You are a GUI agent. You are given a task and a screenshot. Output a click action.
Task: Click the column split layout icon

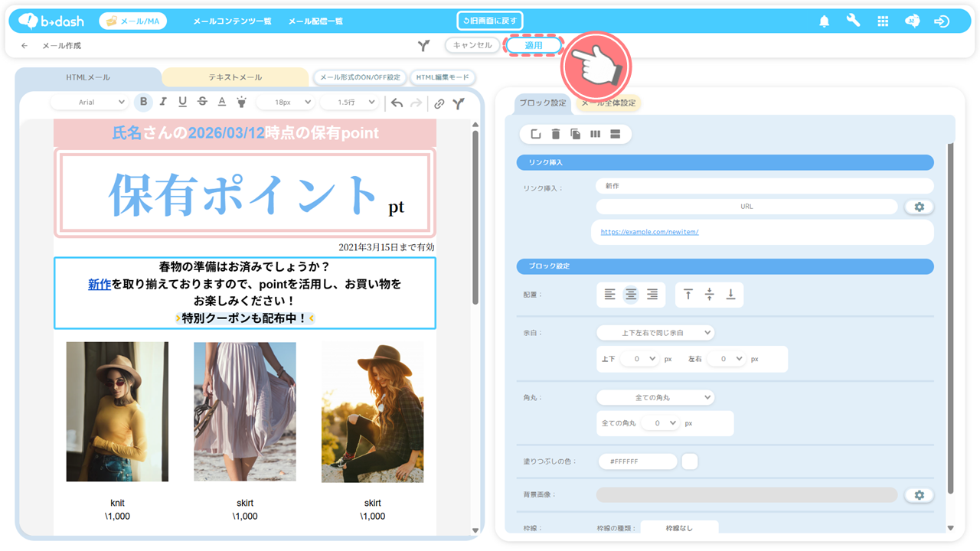(596, 135)
